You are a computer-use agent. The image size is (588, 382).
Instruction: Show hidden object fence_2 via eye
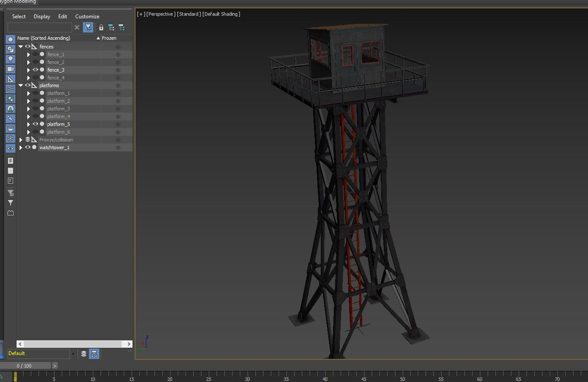coord(35,62)
